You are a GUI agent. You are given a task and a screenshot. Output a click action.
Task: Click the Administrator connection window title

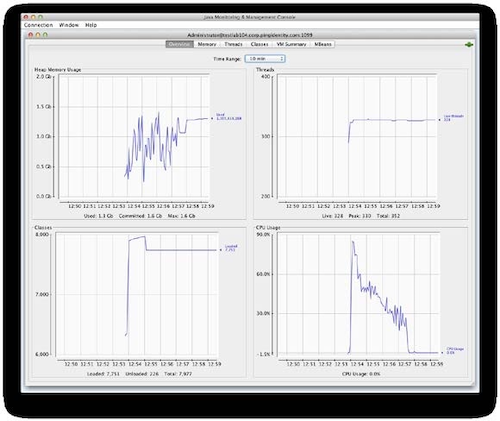[250, 35]
